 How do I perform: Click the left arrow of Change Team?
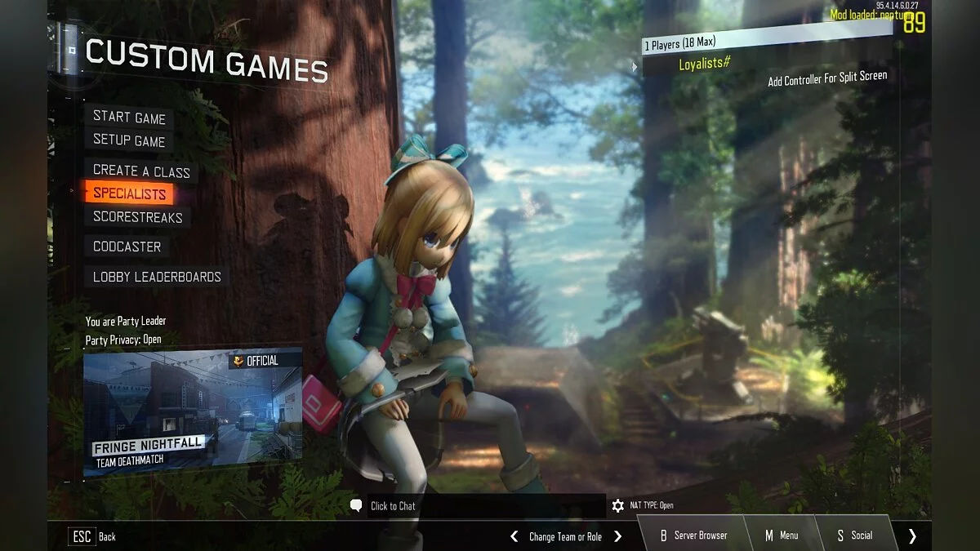coord(514,536)
